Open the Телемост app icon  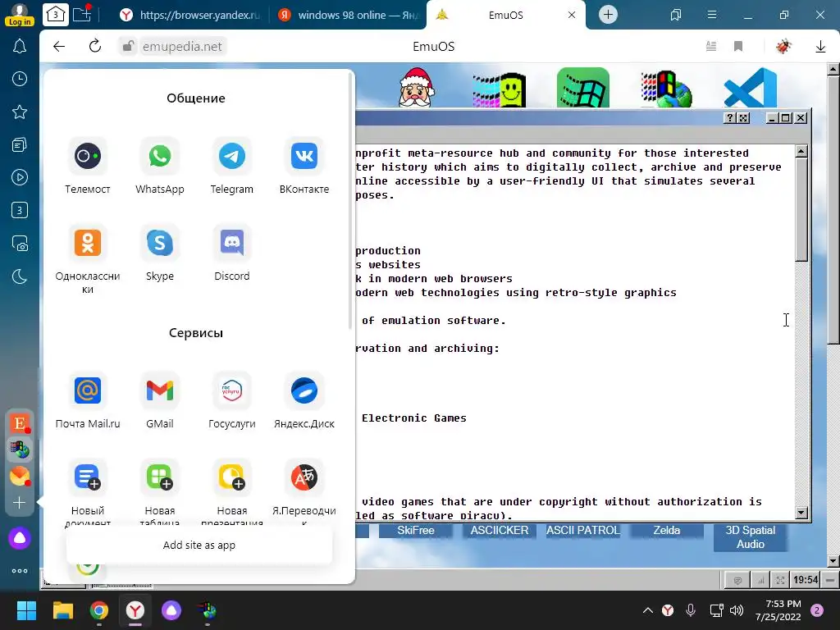coord(87,157)
